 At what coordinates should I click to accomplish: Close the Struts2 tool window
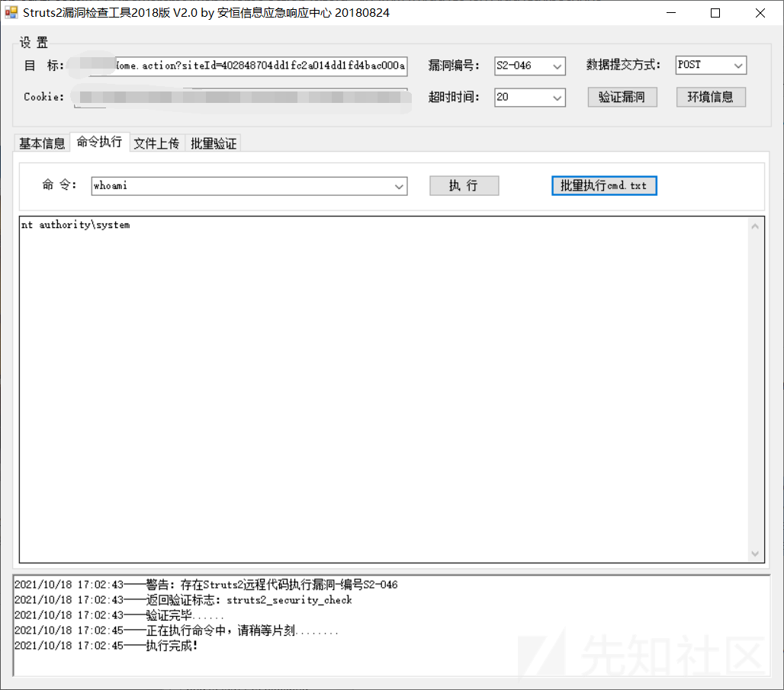pos(760,13)
